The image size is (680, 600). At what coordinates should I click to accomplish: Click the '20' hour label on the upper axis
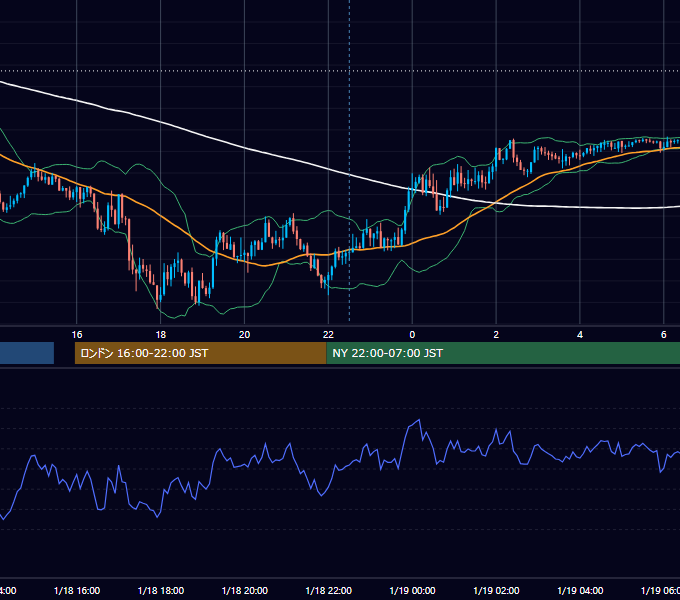245,335
